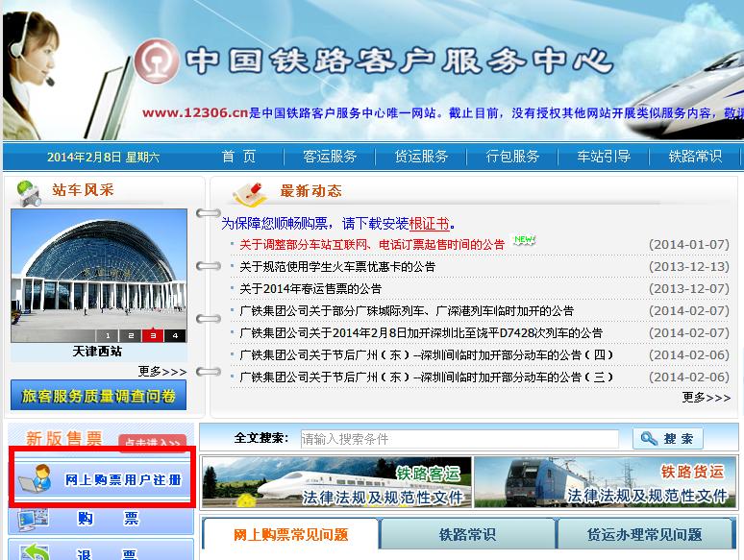Open the 铁路货运 法律法规及规范性文件 banner
The image size is (744, 560).
(x=605, y=482)
